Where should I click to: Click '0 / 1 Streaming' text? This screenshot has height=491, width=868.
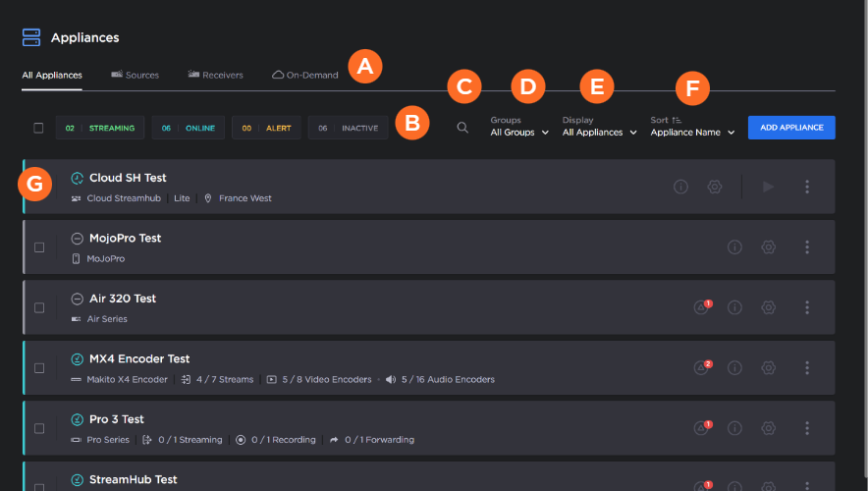tap(190, 440)
